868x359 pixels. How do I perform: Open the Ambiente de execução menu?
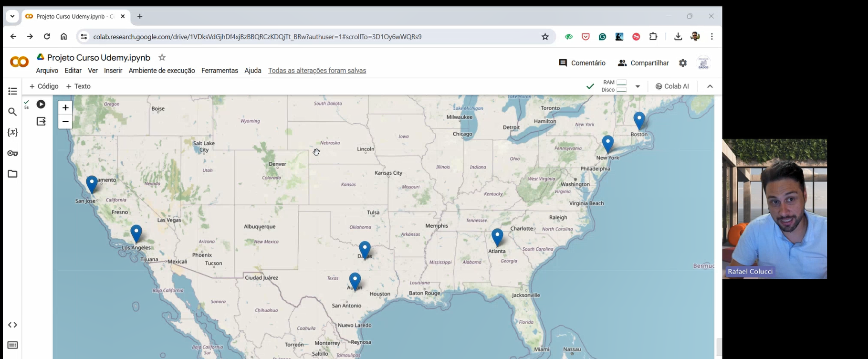coord(162,71)
